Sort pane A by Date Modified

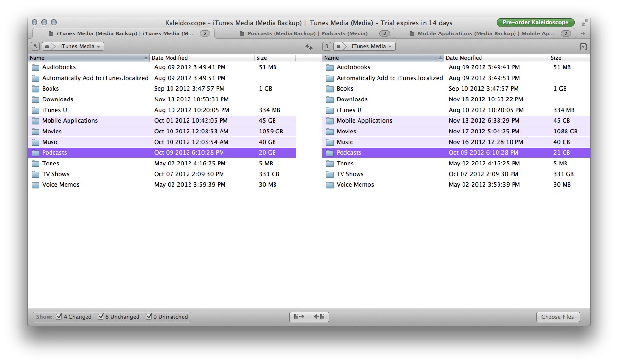click(x=202, y=58)
